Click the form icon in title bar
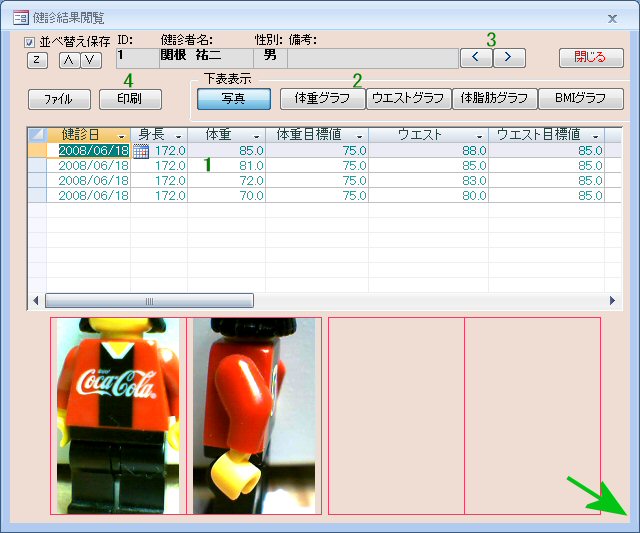640x533 pixels. 20,18
